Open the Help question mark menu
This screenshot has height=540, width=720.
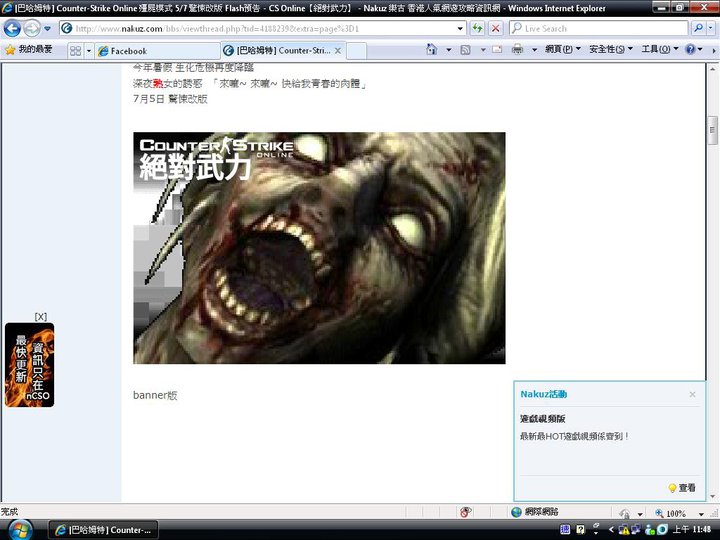693,49
